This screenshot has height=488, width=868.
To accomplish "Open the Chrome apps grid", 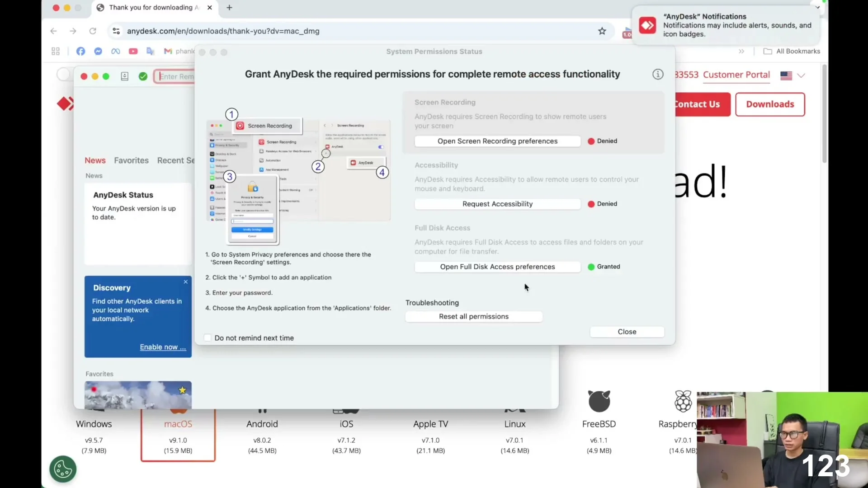I will [x=56, y=52].
